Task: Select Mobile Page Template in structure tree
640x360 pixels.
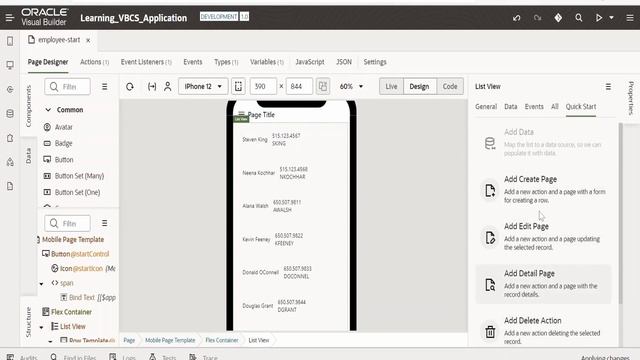Action: (x=73, y=240)
